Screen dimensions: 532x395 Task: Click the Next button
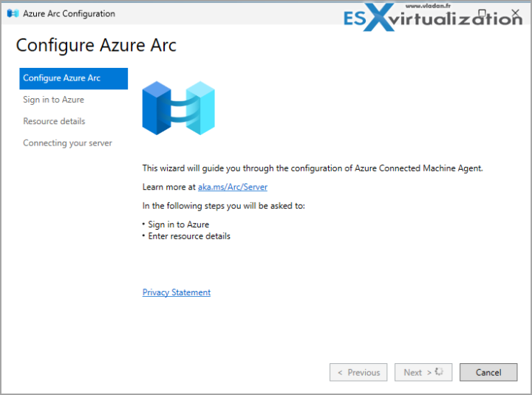(x=423, y=372)
